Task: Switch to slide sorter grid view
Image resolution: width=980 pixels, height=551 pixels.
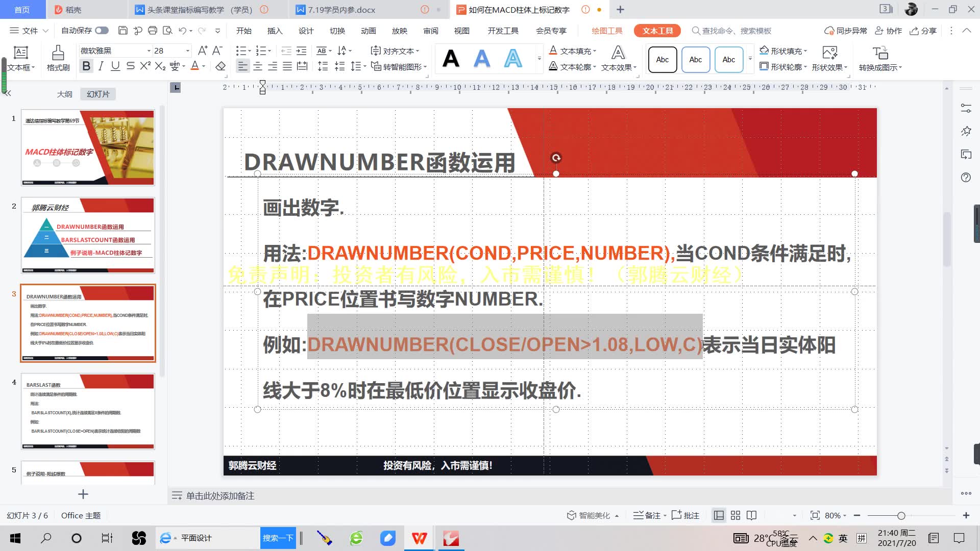Action: [735, 516]
